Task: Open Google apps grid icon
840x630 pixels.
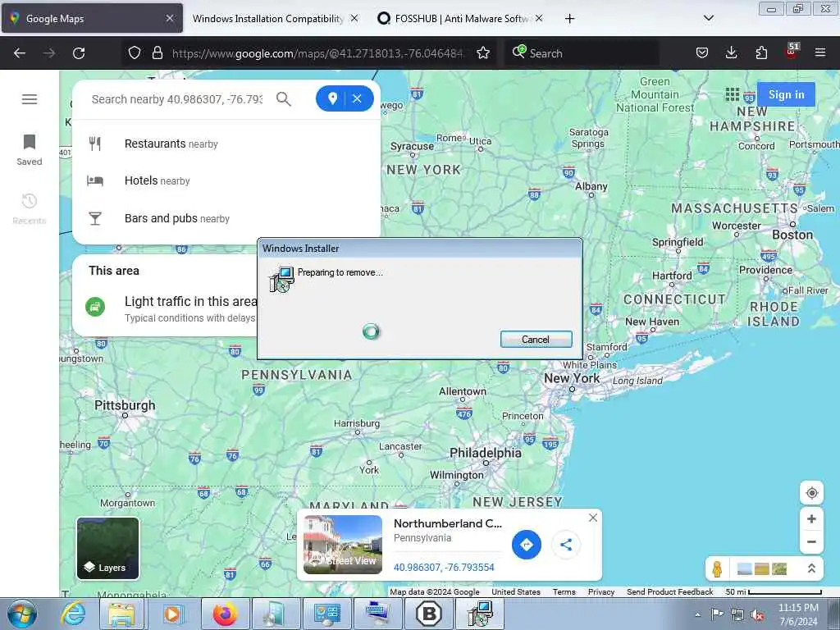Action: pyautogui.click(x=733, y=94)
